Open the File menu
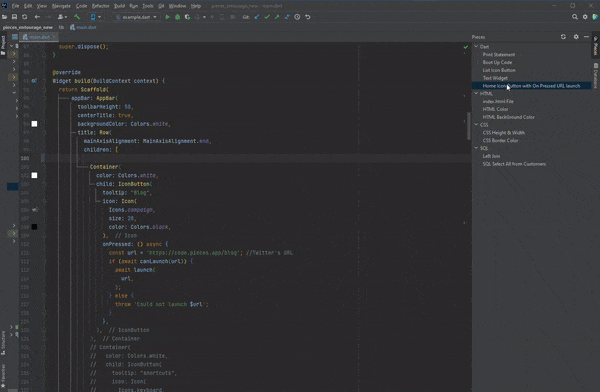Viewport: 600px width, 392px height. pos(15,6)
